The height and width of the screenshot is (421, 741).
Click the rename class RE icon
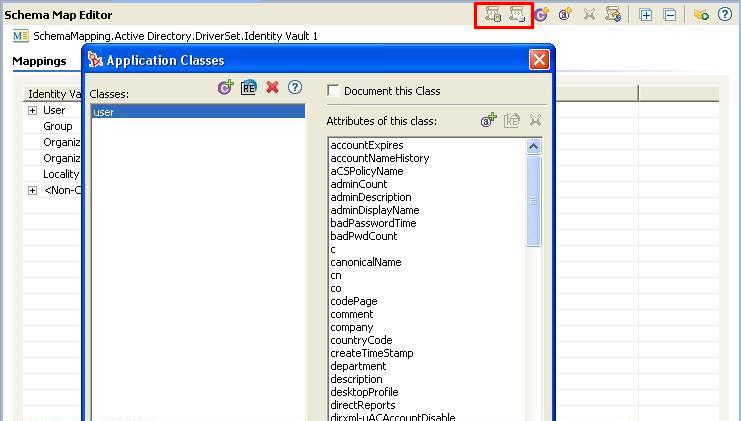tap(249, 87)
